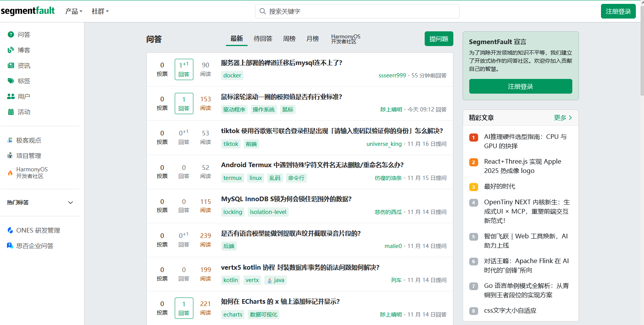Click the 问答 question-mark sidebar icon
644x325 pixels.
[11, 34]
